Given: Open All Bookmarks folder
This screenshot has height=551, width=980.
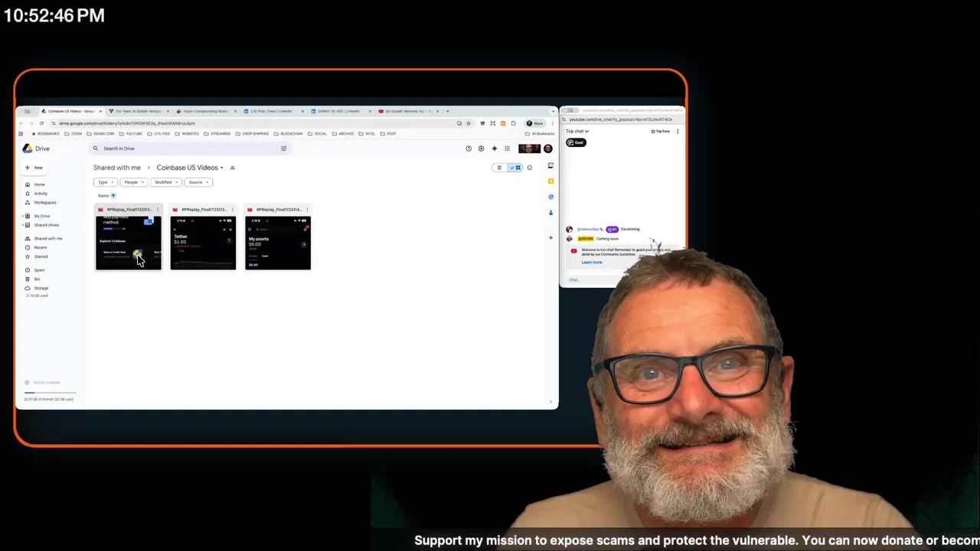Looking at the screenshot, I should (540, 134).
